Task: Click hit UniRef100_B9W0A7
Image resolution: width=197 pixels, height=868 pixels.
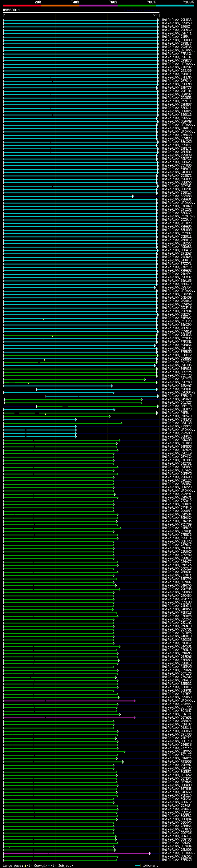Action: [176, 386]
